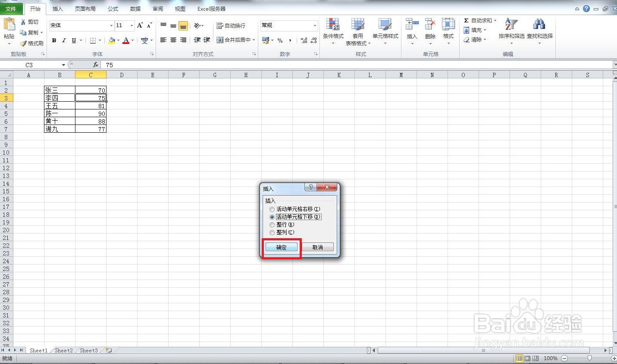The image size is (617, 364).
Task: Apply percent style format
Action: point(280,40)
